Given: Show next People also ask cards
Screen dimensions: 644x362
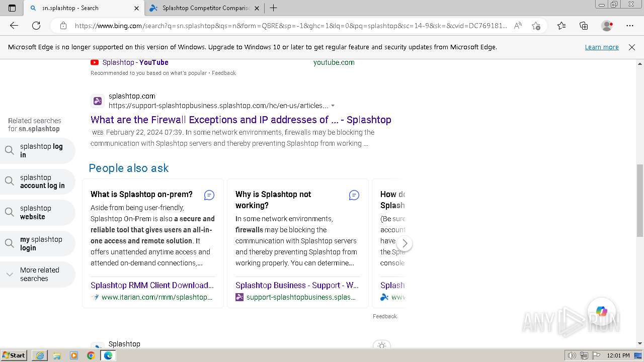Looking at the screenshot, I should (405, 243).
